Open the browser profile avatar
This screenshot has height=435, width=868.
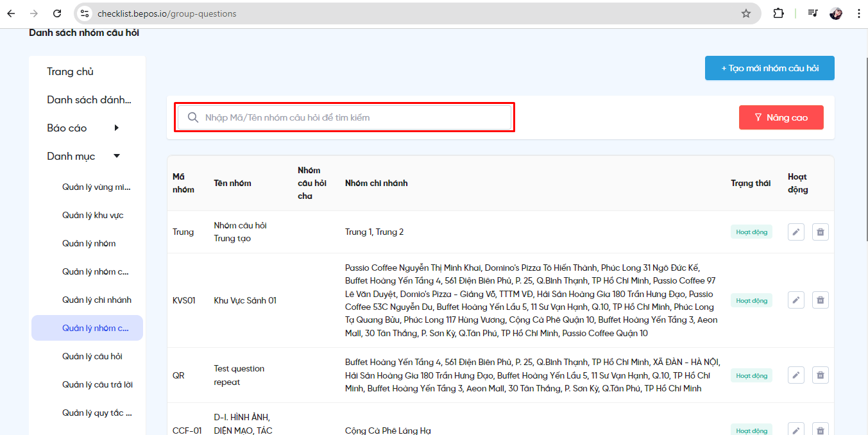coord(836,13)
